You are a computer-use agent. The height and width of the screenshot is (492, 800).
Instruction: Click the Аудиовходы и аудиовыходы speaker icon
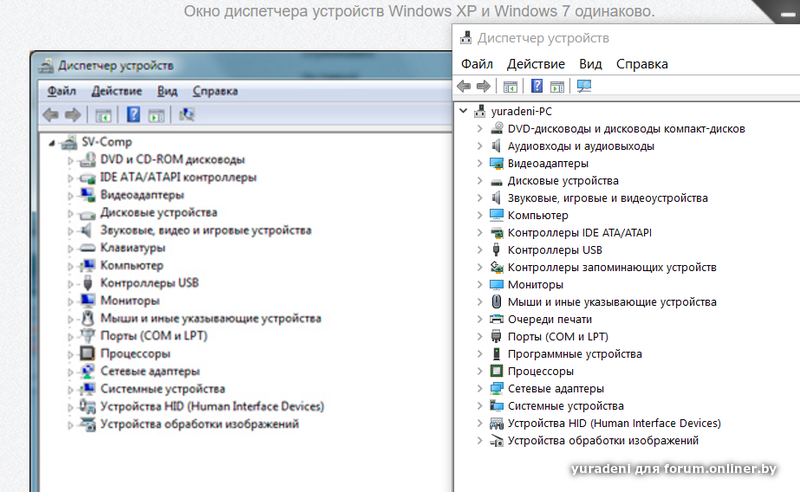[x=496, y=146]
